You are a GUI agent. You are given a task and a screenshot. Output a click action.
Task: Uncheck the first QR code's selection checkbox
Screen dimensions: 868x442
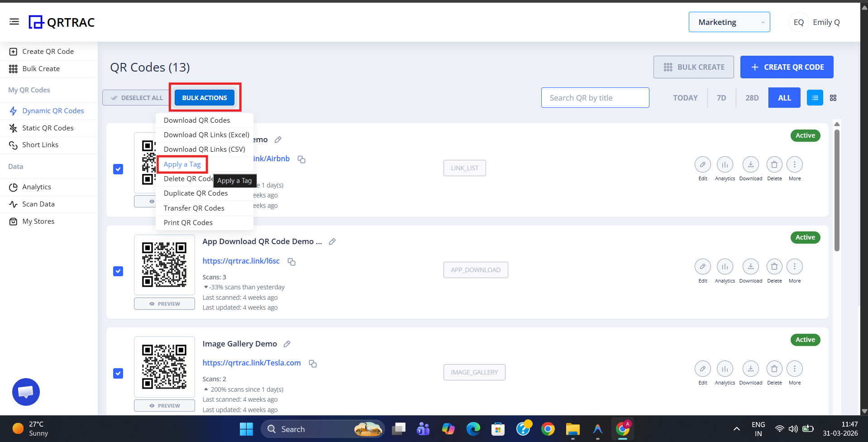point(118,169)
